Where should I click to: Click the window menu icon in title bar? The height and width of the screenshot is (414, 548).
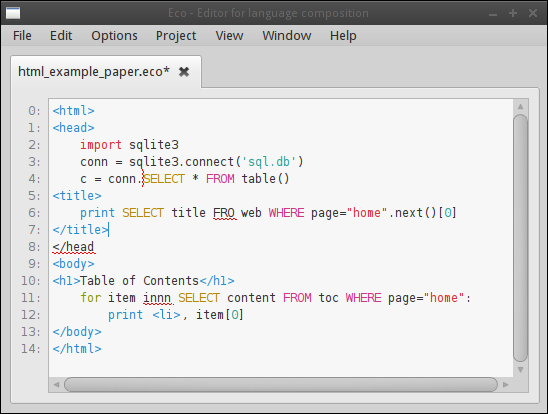point(13,13)
